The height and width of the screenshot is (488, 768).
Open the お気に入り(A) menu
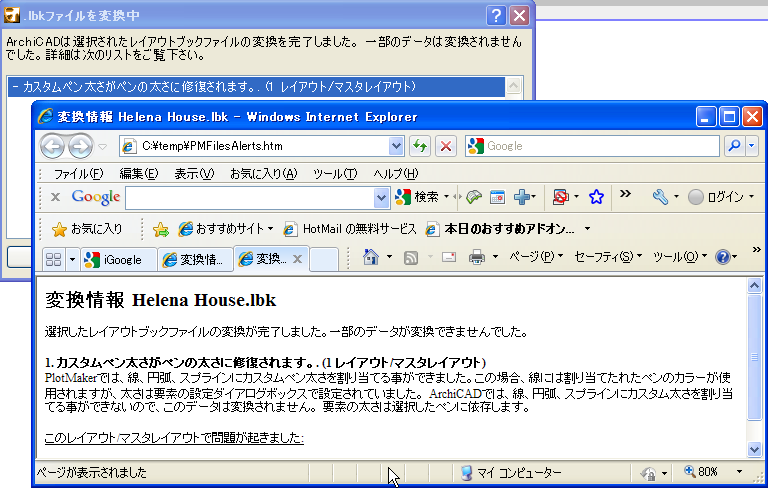tap(264, 173)
